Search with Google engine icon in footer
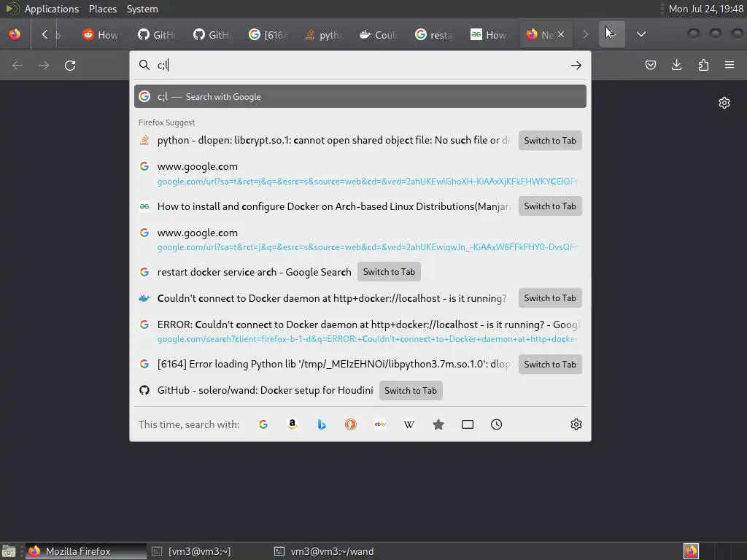This screenshot has width=747, height=560. click(263, 424)
